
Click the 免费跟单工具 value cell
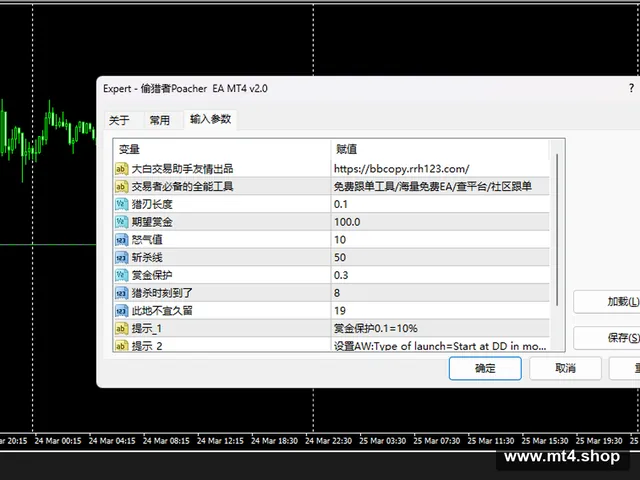440,187
